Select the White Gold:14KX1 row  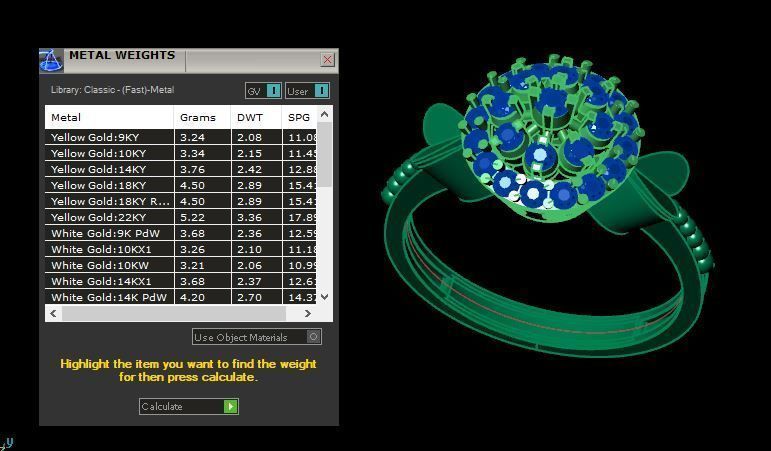[x=181, y=281]
